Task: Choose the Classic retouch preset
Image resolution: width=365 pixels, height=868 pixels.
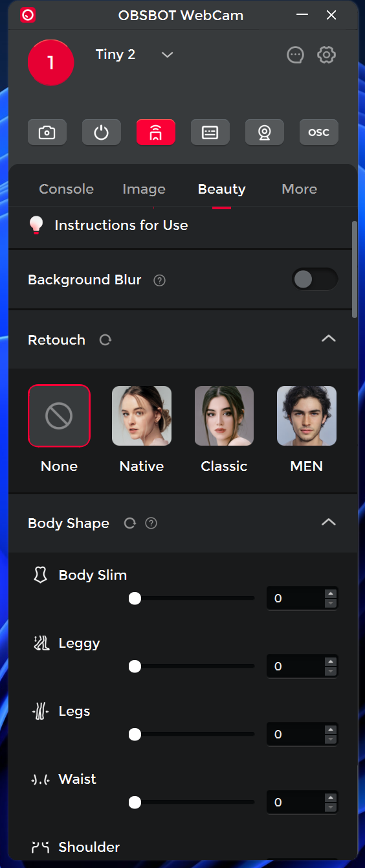Action: (224, 416)
